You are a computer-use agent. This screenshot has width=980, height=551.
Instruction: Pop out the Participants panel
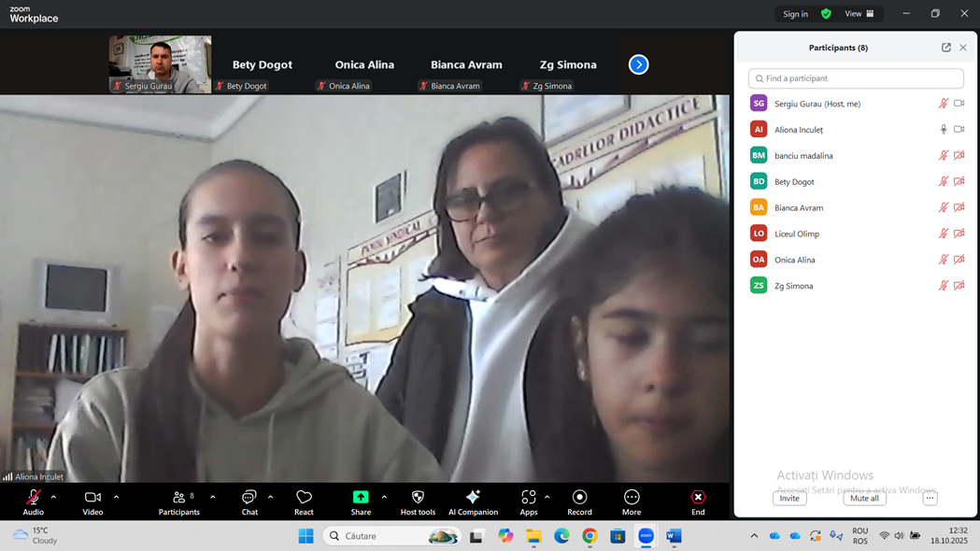945,48
